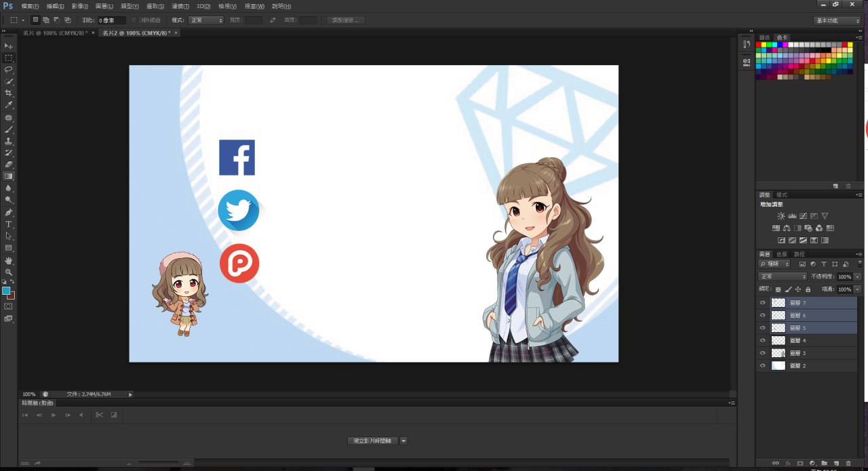Switch to the 名片 document tab
This screenshot has height=471, width=868.
(54, 33)
